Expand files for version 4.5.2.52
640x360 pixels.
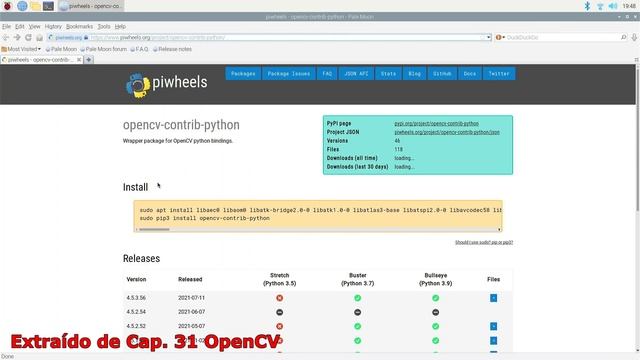(493, 326)
